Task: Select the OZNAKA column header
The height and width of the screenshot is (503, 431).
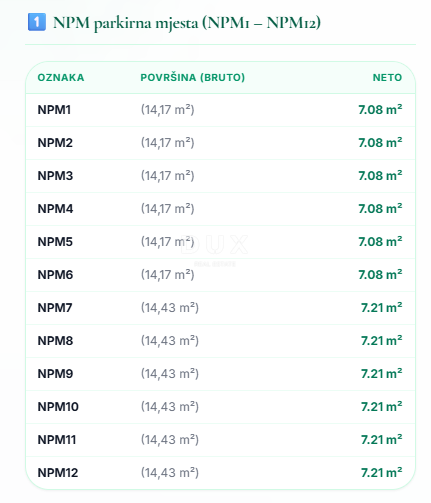Action: [x=61, y=78]
